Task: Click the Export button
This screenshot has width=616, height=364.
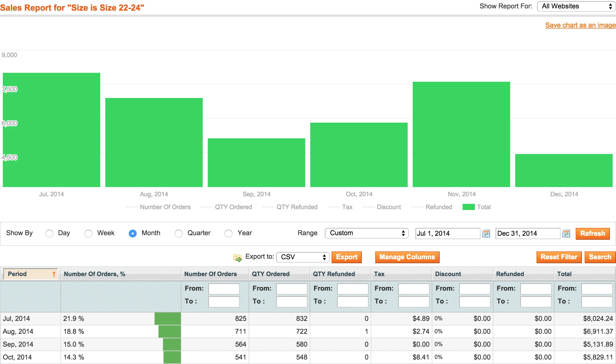Action: [347, 257]
